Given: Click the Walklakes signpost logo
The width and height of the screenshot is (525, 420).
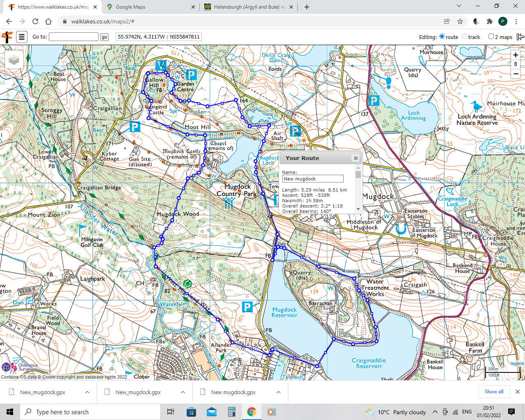Looking at the screenshot, I should [x=7, y=37].
